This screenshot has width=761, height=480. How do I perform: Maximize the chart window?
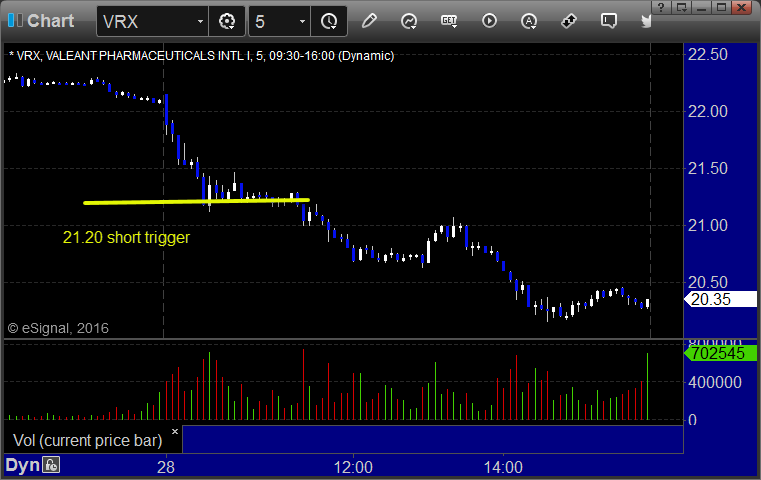[721, 7]
